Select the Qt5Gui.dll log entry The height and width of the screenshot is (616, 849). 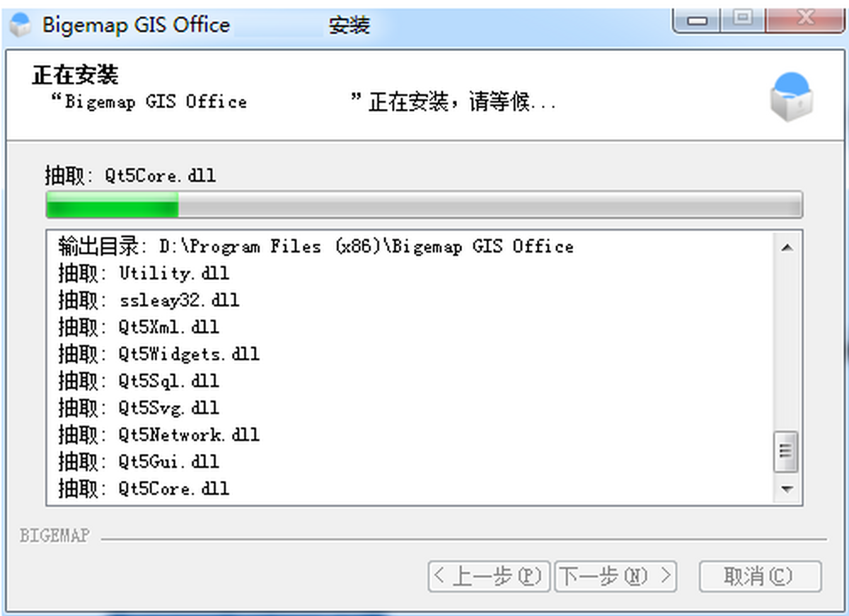139,461
